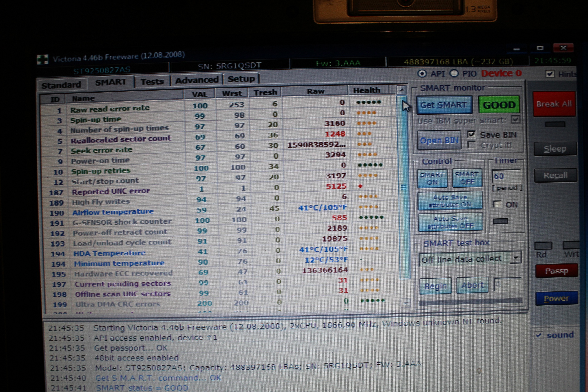Click Auto Save attributes OFF button
The image size is (588, 392).
click(451, 222)
